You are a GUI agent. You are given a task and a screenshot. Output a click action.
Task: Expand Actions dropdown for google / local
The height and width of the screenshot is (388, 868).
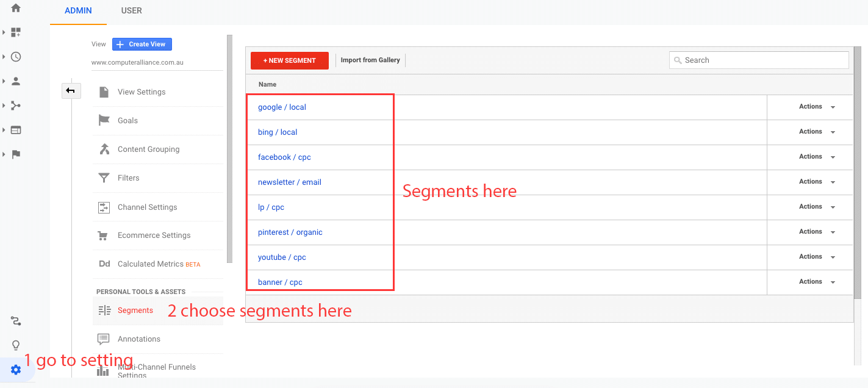(817, 107)
